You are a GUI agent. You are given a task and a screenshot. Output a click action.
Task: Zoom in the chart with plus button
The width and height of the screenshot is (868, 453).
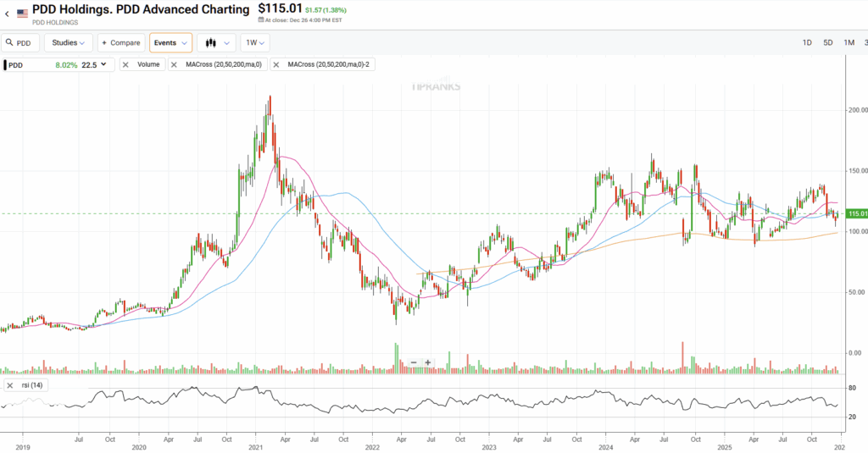[428, 362]
